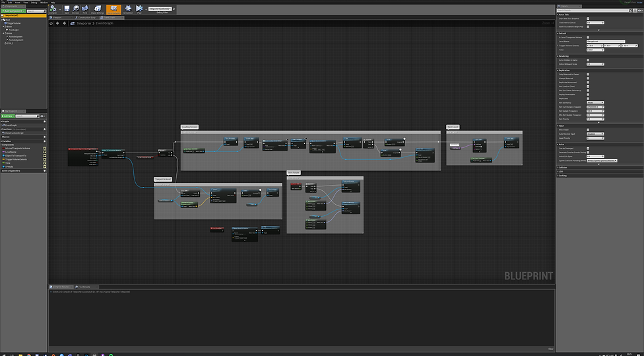The image size is (644, 356).
Task: Click the plus icon on the Graphs header
Action: point(45,122)
